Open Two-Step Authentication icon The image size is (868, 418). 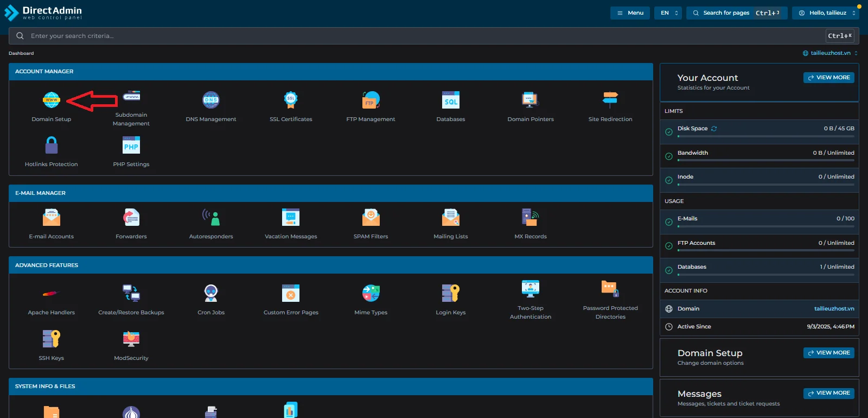click(x=530, y=289)
